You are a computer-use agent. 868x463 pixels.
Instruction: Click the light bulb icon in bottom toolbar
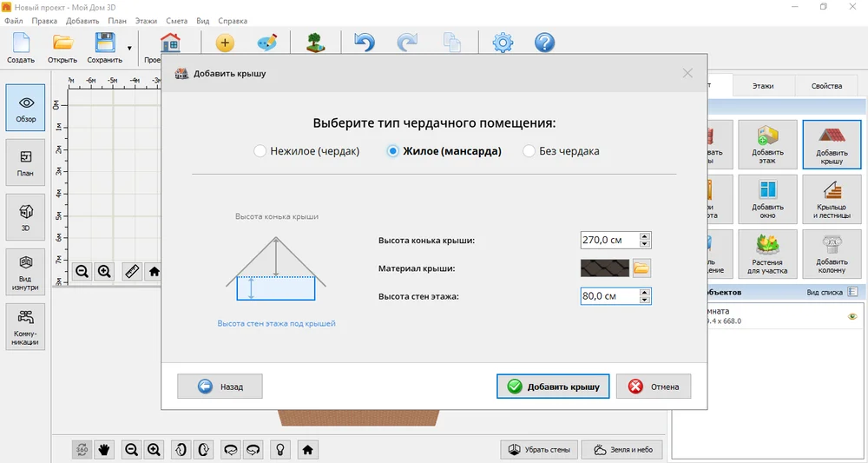point(281,449)
